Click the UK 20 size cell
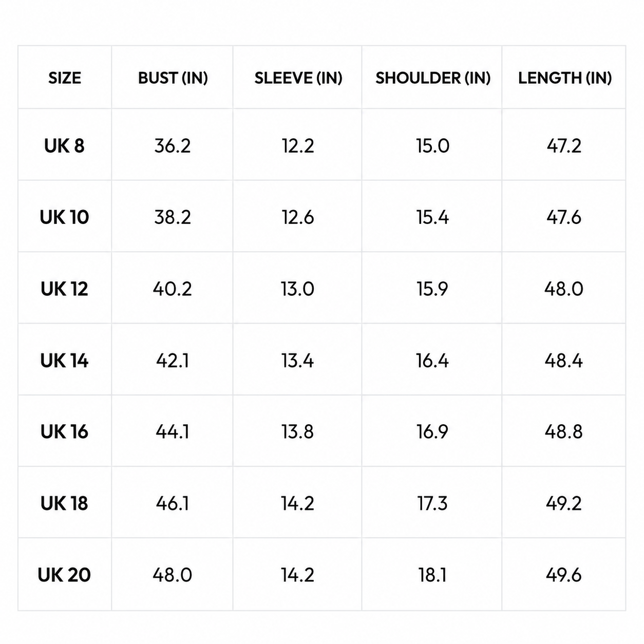Viewport: 644px width, 644px height. 64,575
